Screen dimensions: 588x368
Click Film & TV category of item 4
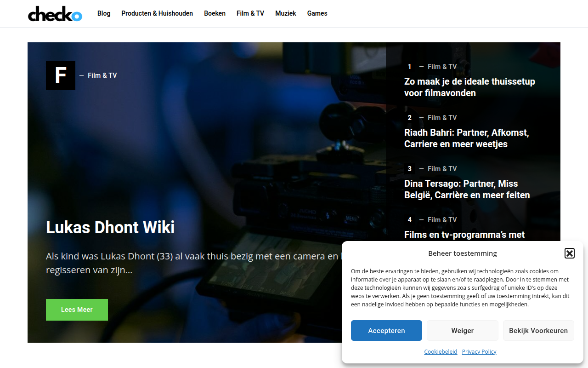(x=442, y=220)
